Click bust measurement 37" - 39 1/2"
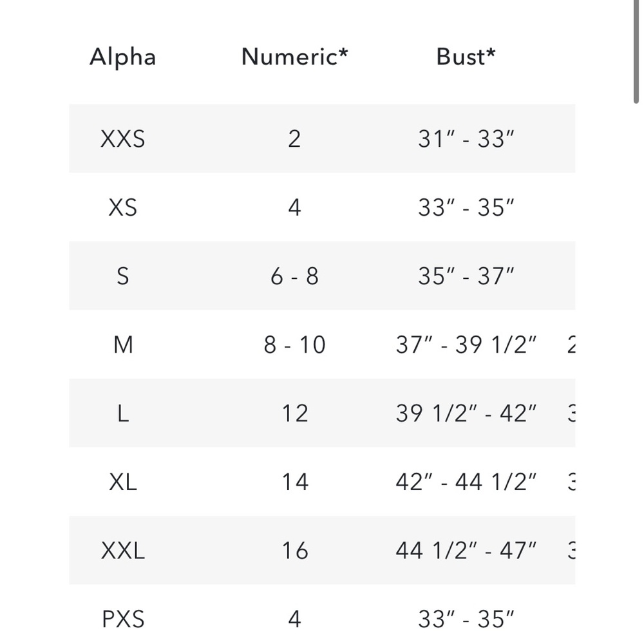644x644 pixels. (466, 345)
